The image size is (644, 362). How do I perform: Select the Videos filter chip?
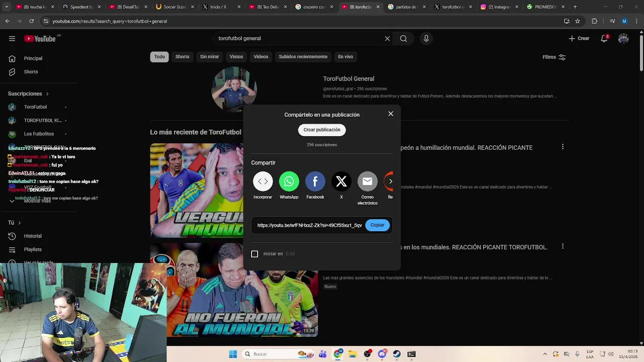coord(261,57)
